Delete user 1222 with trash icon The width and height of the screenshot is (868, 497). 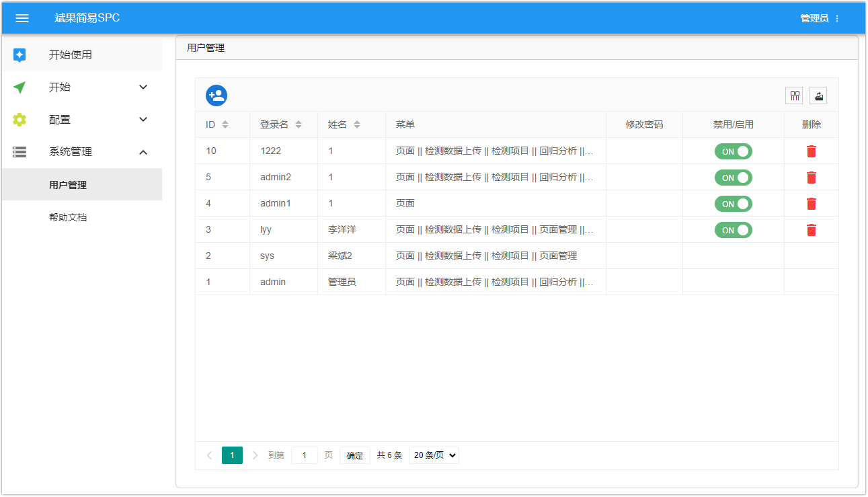point(812,151)
